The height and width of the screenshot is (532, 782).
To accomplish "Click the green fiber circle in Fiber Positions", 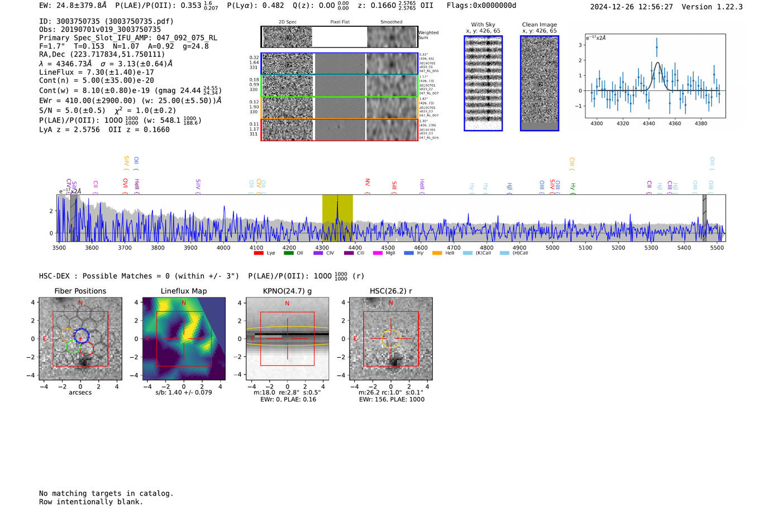I will (73, 347).
